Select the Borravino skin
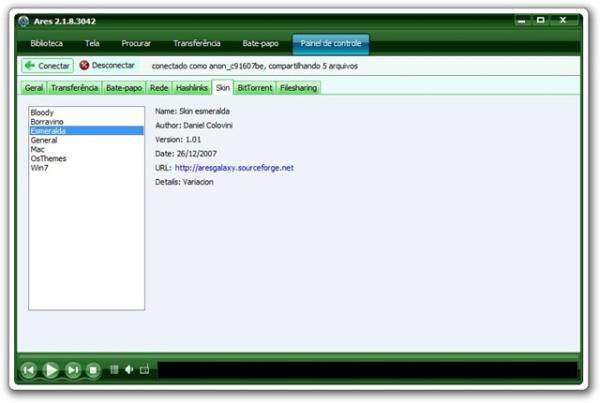Image resolution: width=600 pixels, height=403 pixels. (x=86, y=122)
